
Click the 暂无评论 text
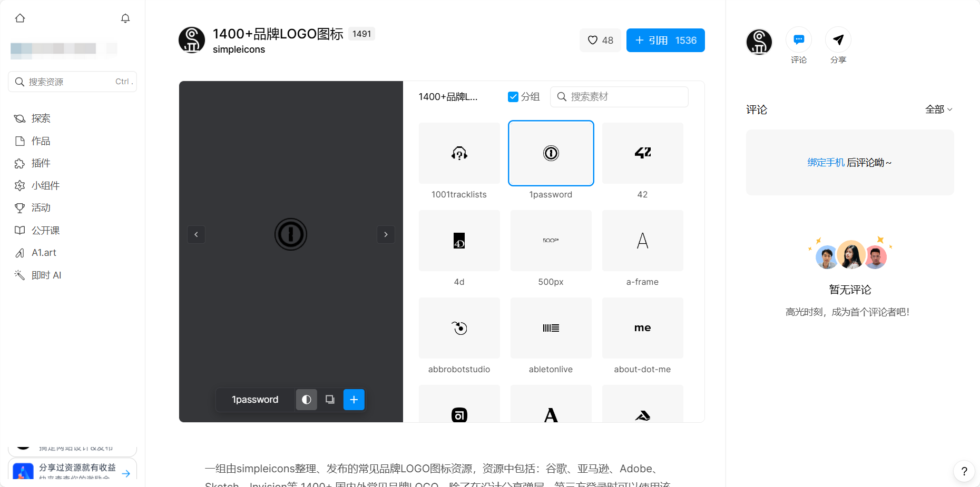[x=850, y=290]
